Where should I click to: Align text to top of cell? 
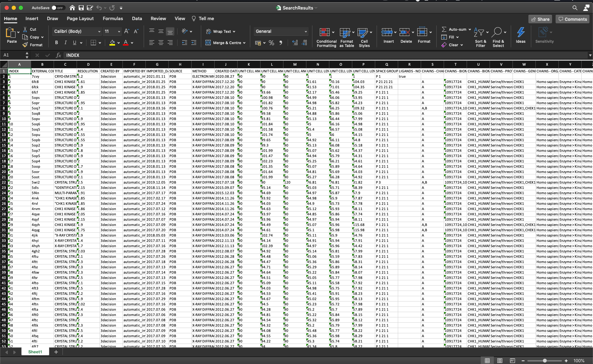click(152, 31)
